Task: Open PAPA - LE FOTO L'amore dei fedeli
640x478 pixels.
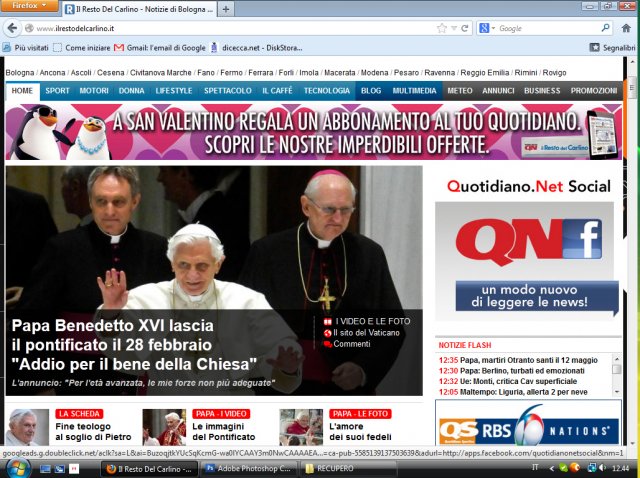Action: (360, 432)
